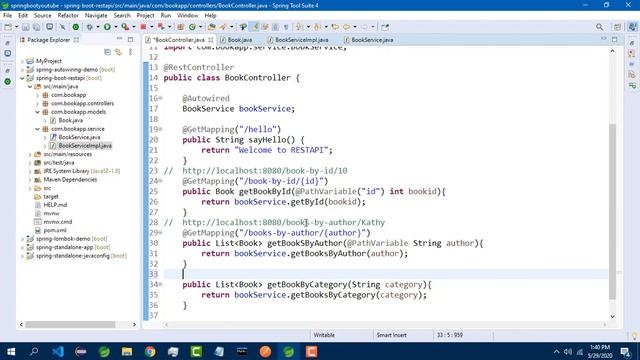Select HELP.md in Package Explorer

tap(55, 205)
